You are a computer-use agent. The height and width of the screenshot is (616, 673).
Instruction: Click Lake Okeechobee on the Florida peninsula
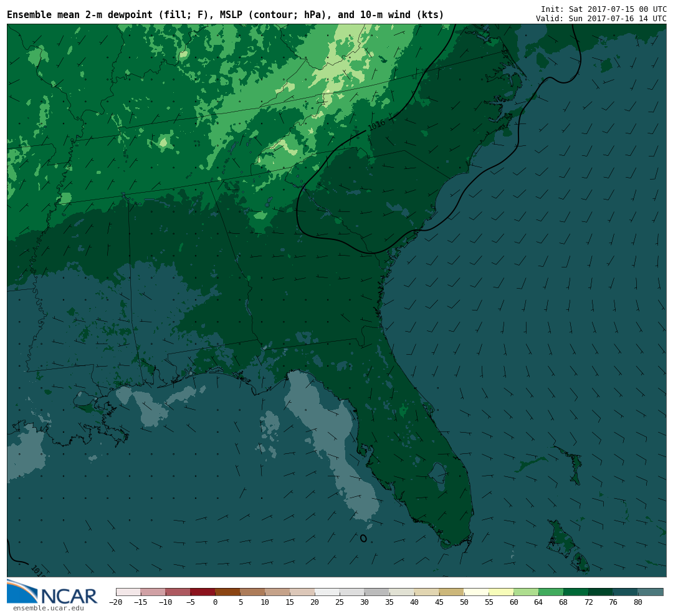pyautogui.click(x=439, y=473)
